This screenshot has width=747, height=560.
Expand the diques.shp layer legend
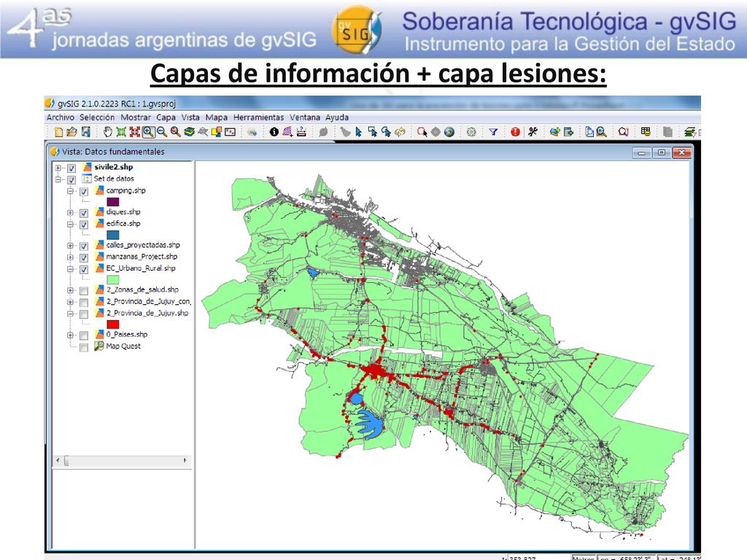[71, 212]
